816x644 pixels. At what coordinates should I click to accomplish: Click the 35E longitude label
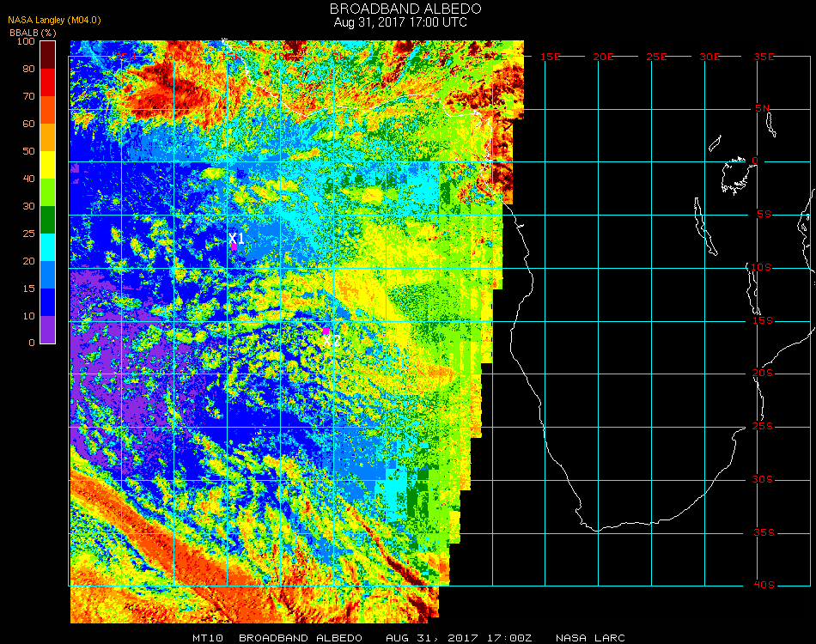click(x=764, y=57)
